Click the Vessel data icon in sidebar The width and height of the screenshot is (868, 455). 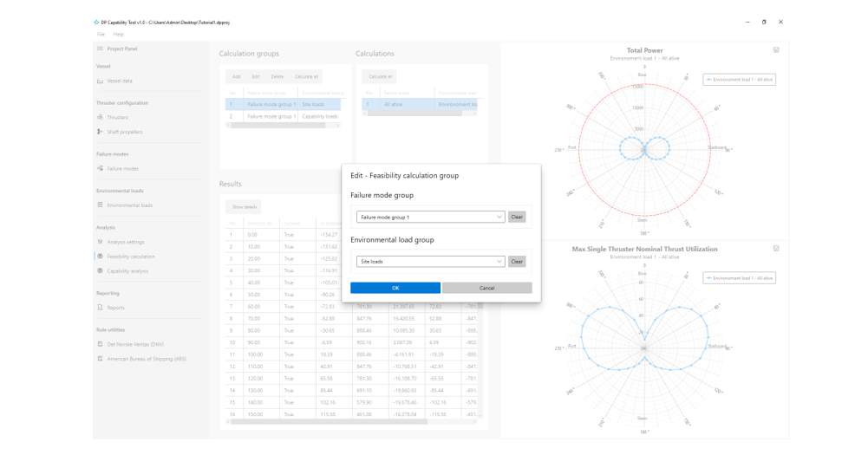[101, 81]
